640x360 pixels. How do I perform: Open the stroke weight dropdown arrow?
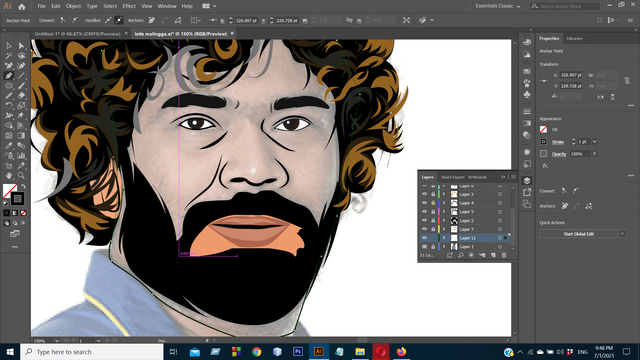coord(594,142)
